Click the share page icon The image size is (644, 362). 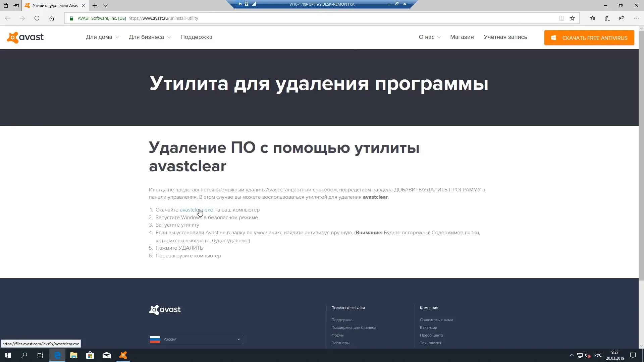tap(622, 18)
